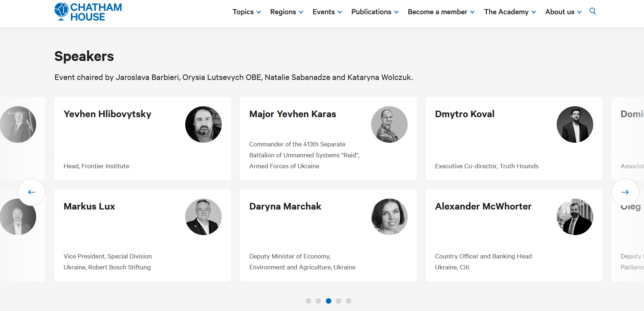Viewport: 644px width, 311px height.
Task: Select the fourth carousel pagination dot
Action: click(339, 301)
